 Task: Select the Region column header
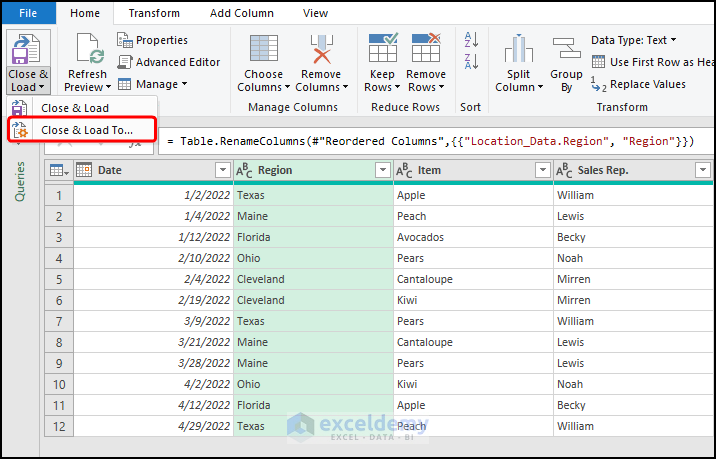(313, 170)
